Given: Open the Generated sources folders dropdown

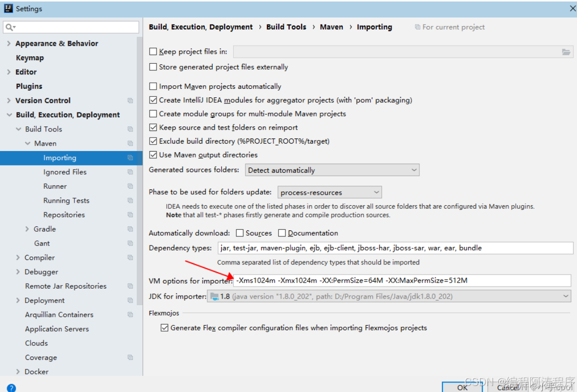Looking at the screenshot, I should (x=332, y=170).
